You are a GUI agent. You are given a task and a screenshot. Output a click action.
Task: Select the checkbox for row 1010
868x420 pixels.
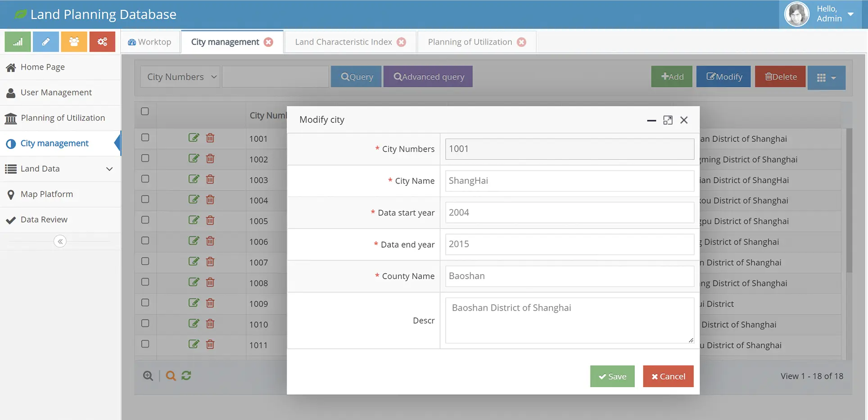(145, 323)
